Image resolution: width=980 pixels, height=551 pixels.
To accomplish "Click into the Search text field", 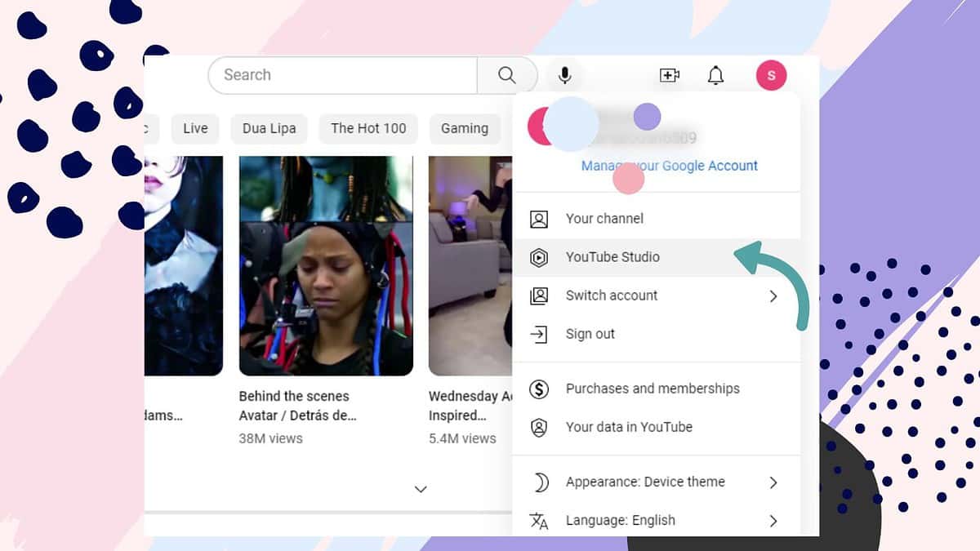I will 343,75.
